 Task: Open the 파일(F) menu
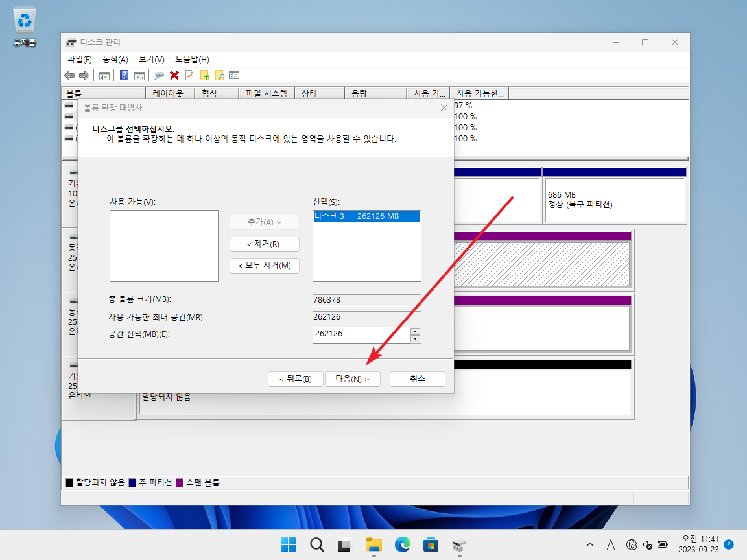(80, 59)
